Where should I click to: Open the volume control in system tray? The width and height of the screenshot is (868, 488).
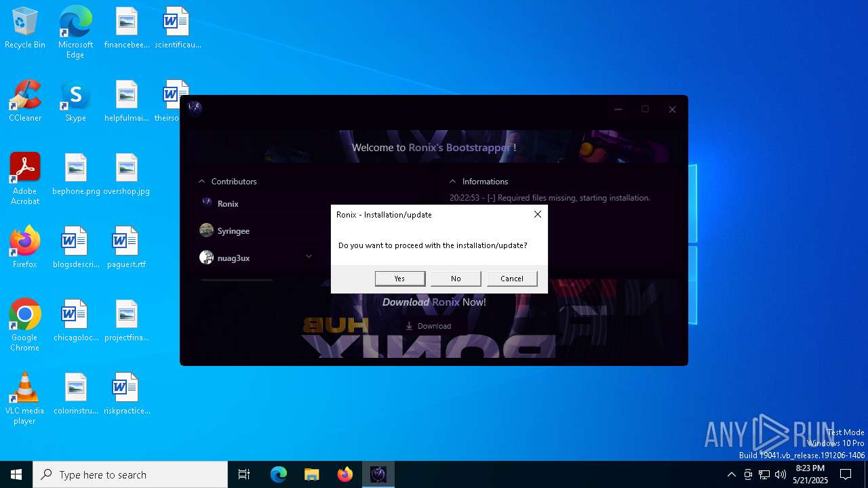click(x=781, y=474)
